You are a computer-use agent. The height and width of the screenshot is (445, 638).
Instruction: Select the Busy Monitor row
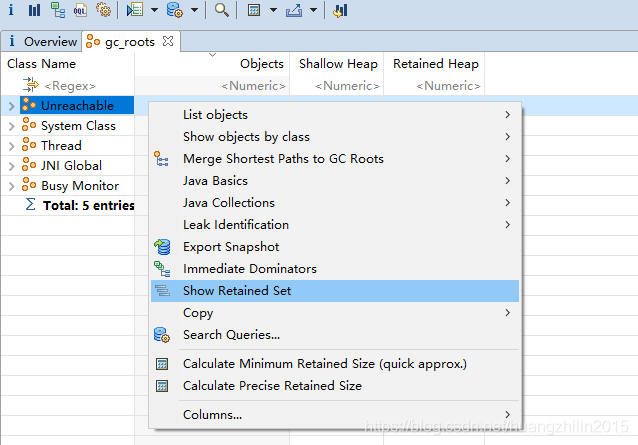click(79, 186)
